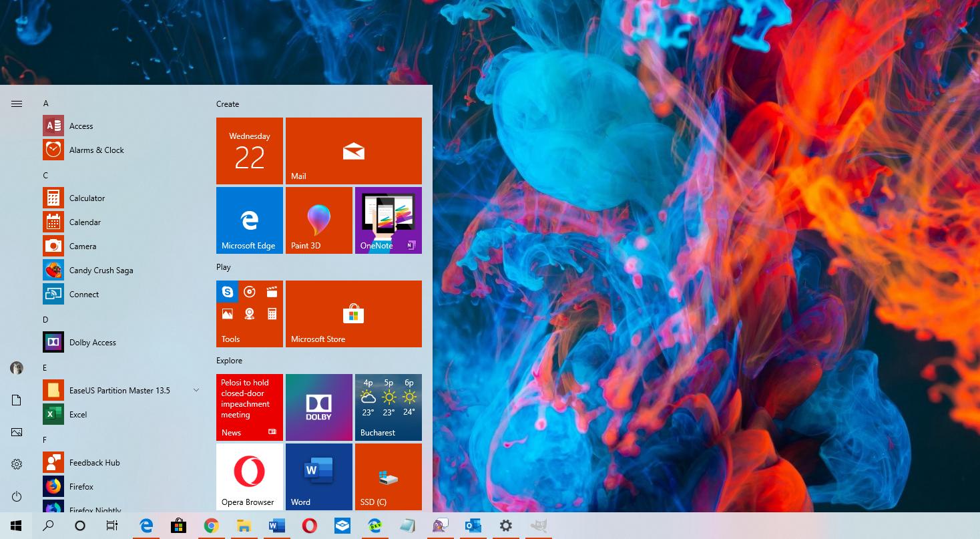The image size is (980, 539).
Task: Open the Microsoft Store taskbar icon
Action: click(178, 526)
